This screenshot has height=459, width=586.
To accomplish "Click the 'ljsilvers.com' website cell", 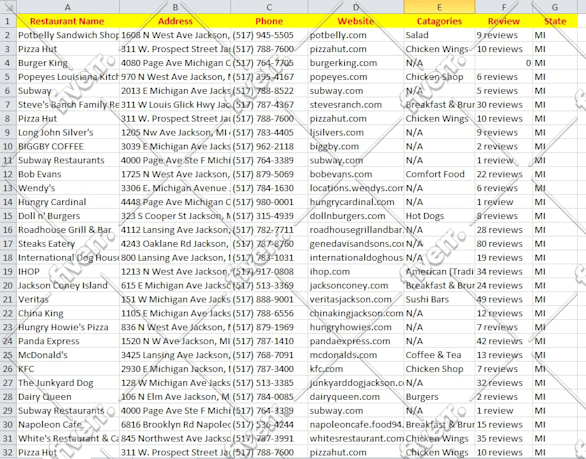I will click(x=356, y=132).
